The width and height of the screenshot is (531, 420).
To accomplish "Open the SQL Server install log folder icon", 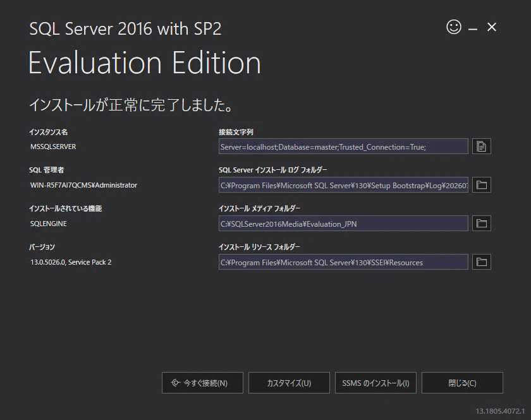I will coord(482,185).
